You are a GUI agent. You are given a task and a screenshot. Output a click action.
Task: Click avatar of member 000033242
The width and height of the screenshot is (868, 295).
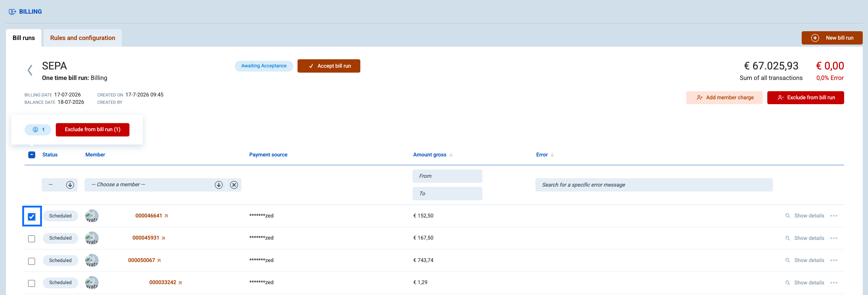tap(92, 282)
